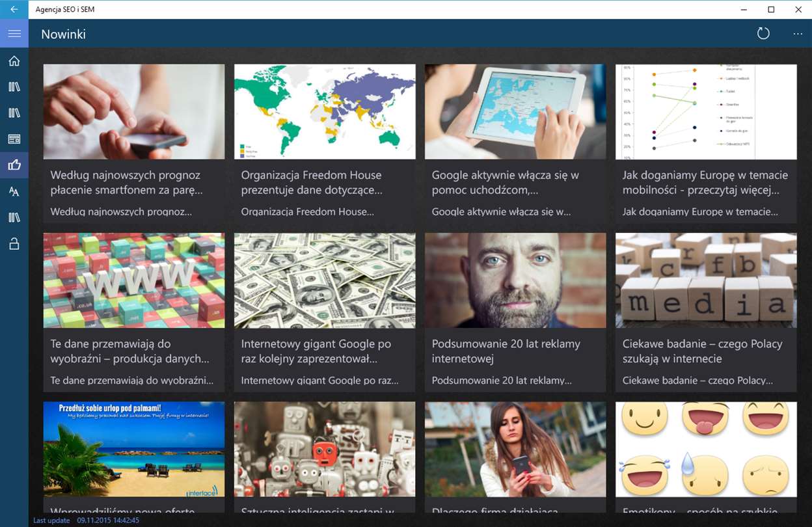The image size is (812, 527).
Task: Click summary text 'Jak doganiamy Europę w temacie...'
Action: click(x=700, y=211)
